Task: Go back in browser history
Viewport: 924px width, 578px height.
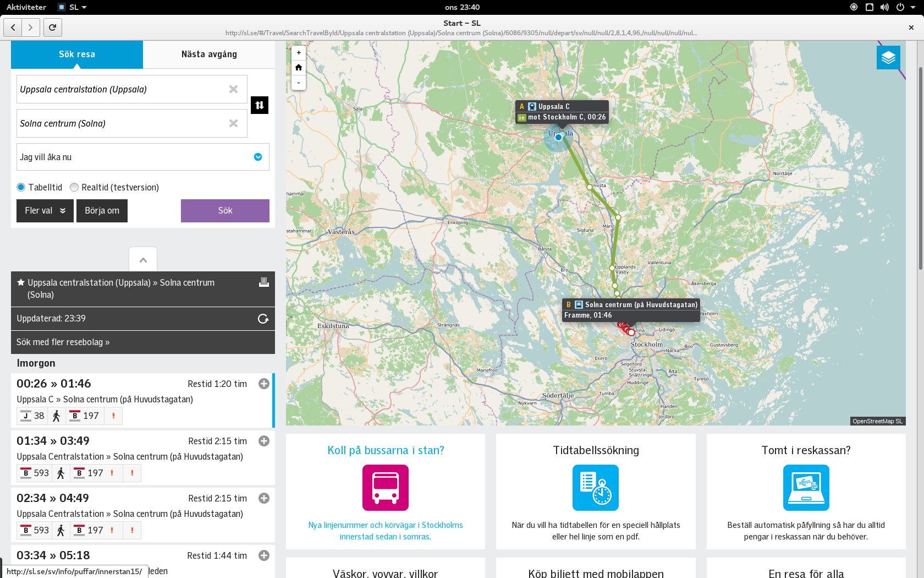Action: (13, 27)
